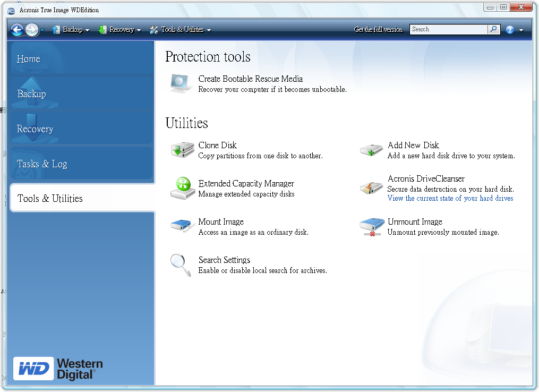Click the Acronis DriveCleanser icon

pyautogui.click(x=371, y=188)
